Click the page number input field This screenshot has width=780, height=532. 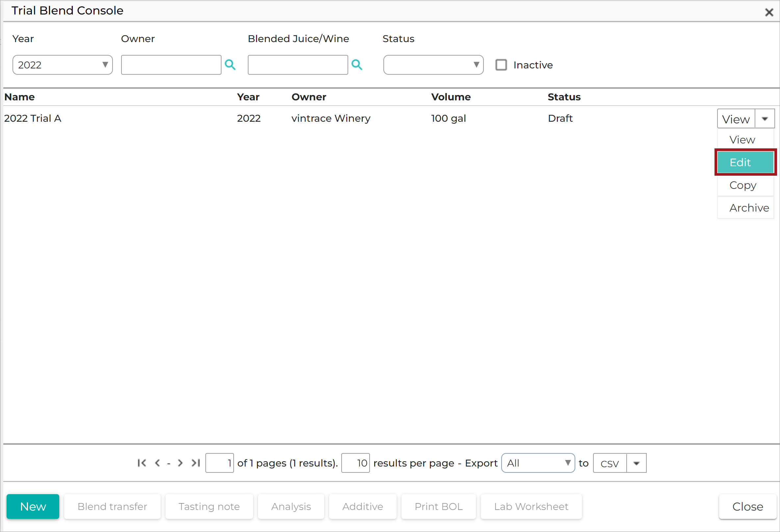[220, 463]
